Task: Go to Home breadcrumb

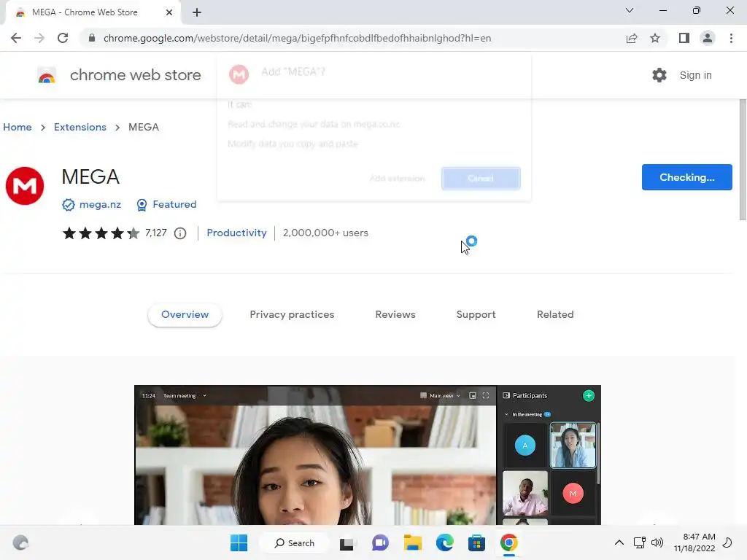Action: 18,127
